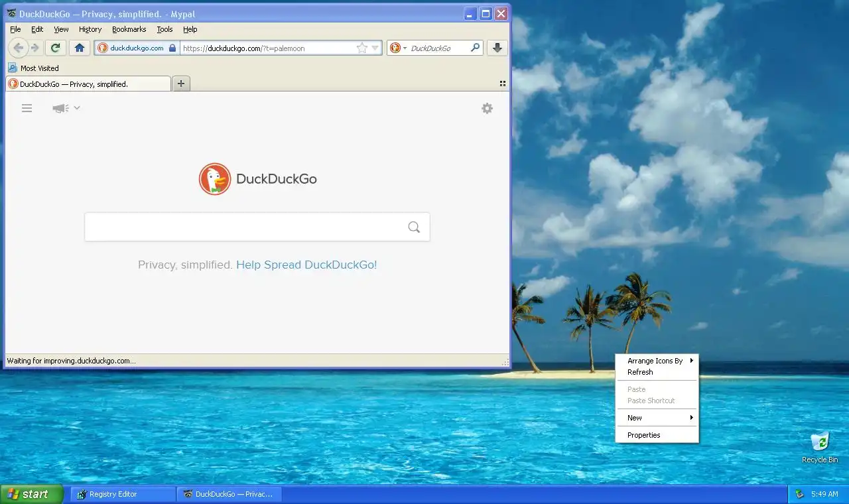
Task: Select Refresh in the desktop context menu
Action: tap(657, 372)
